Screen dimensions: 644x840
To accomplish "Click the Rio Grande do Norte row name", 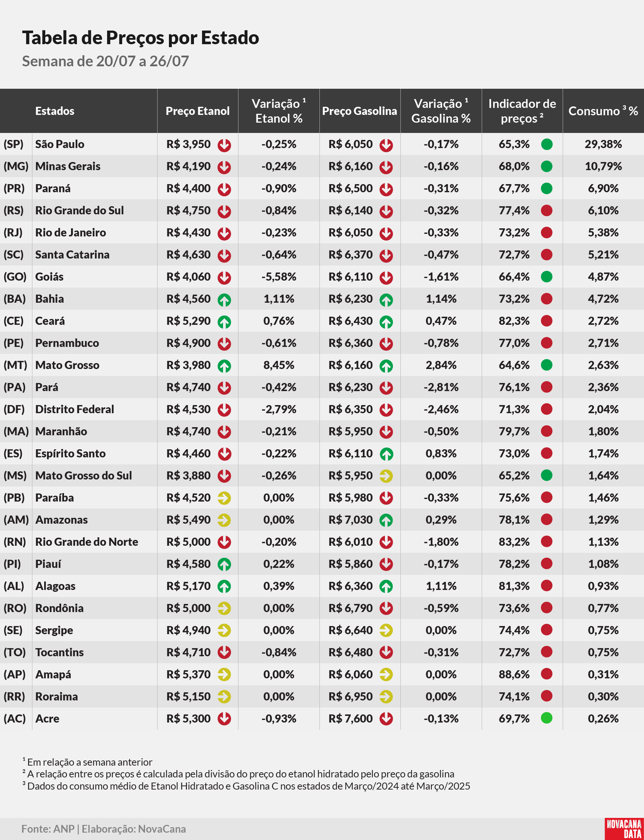I will [86, 542].
